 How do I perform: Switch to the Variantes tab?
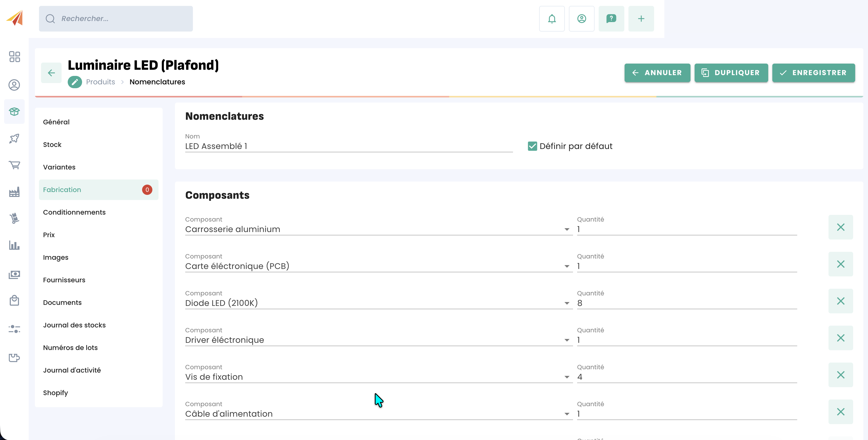(59, 167)
